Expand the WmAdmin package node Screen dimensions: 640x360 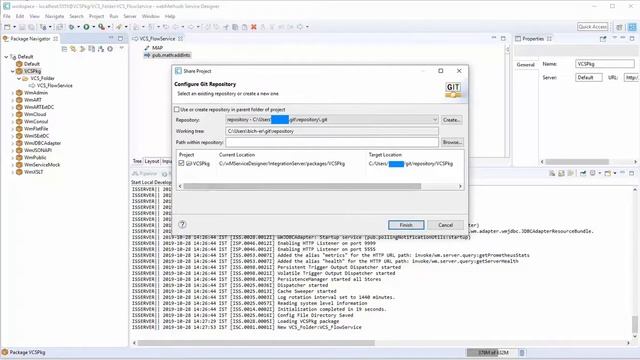click(13, 93)
